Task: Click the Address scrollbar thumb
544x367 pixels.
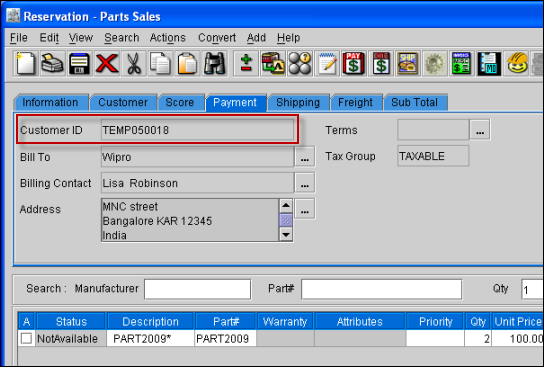Action: tap(286, 220)
